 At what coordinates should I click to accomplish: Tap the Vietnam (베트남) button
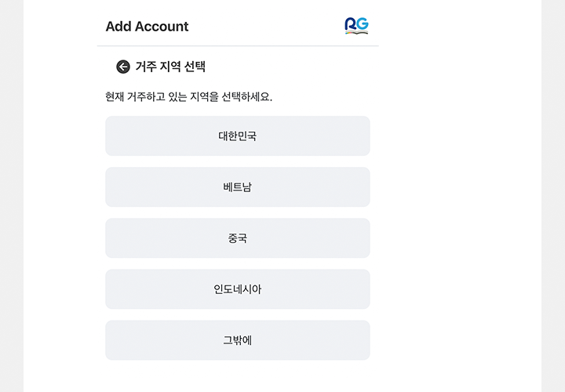click(x=237, y=187)
